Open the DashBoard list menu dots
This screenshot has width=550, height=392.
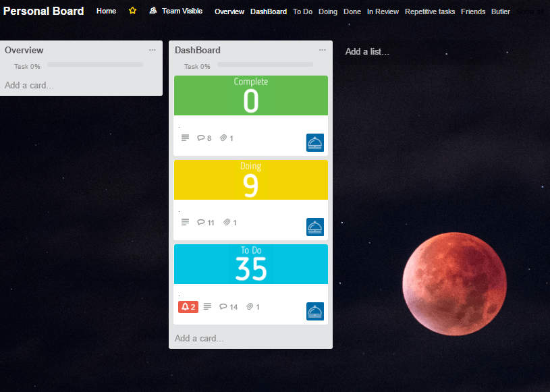323,50
